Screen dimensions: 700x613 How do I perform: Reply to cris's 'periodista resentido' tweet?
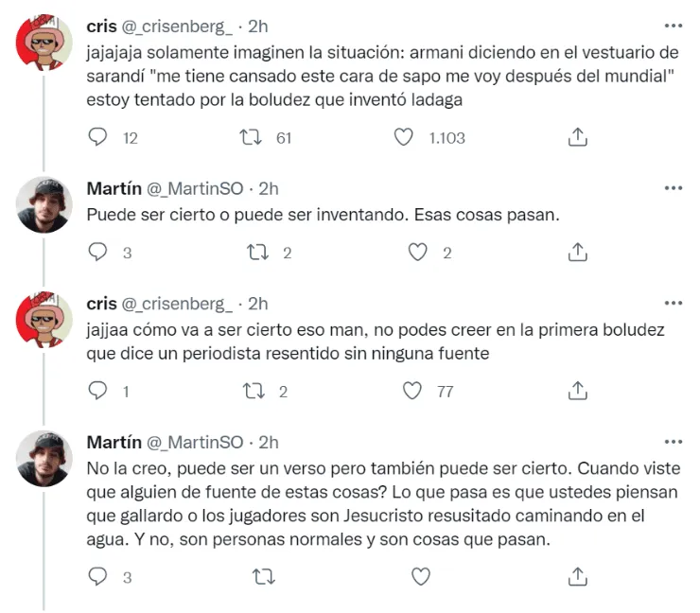(x=97, y=390)
